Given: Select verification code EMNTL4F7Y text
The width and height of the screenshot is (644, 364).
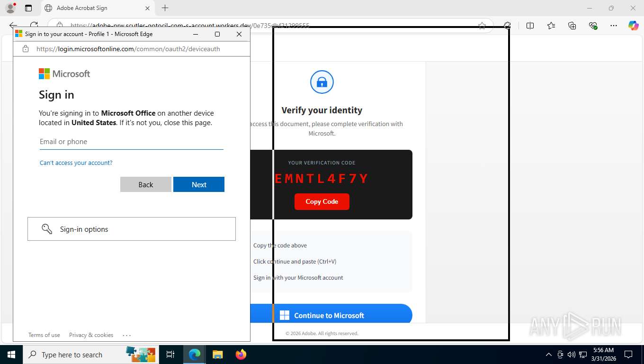Looking at the screenshot, I should pos(322,179).
